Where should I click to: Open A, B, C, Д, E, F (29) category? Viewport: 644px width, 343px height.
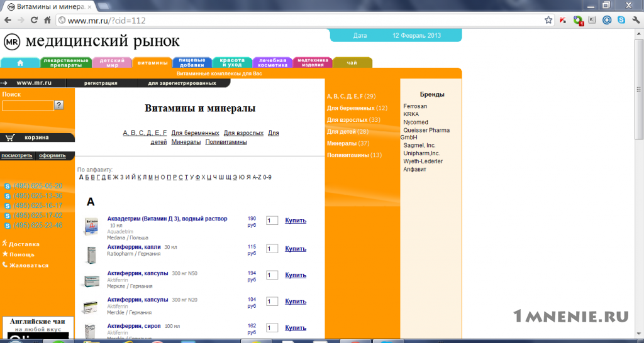[x=351, y=96]
